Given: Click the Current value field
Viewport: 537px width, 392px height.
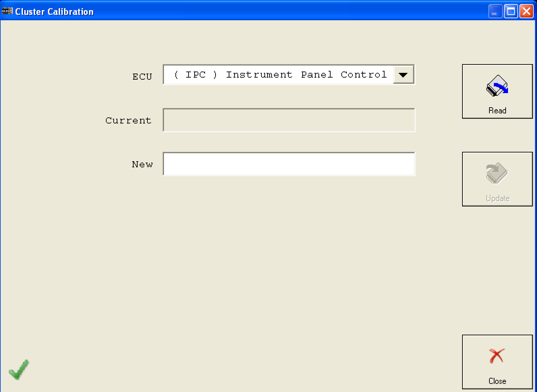Looking at the screenshot, I should click(289, 120).
